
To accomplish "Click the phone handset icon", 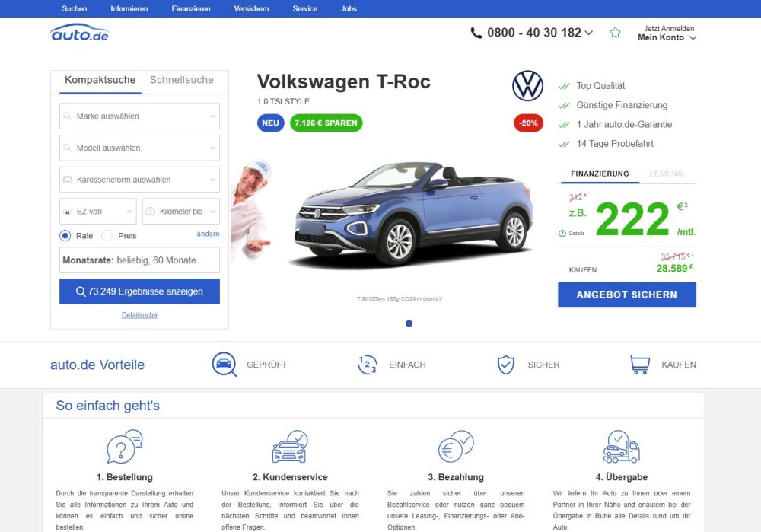I will click(476, 33).
